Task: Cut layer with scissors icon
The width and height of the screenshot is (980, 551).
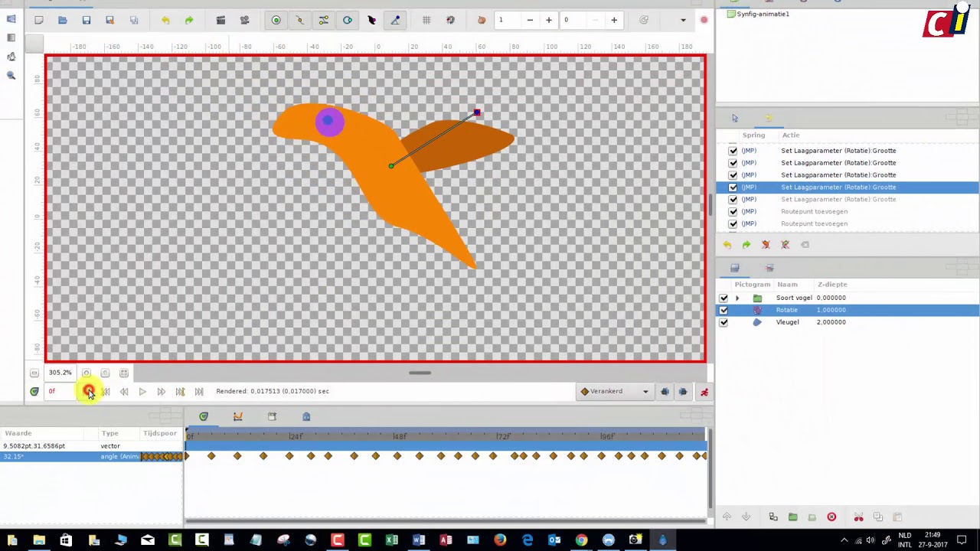Action: tap(858, 517)
